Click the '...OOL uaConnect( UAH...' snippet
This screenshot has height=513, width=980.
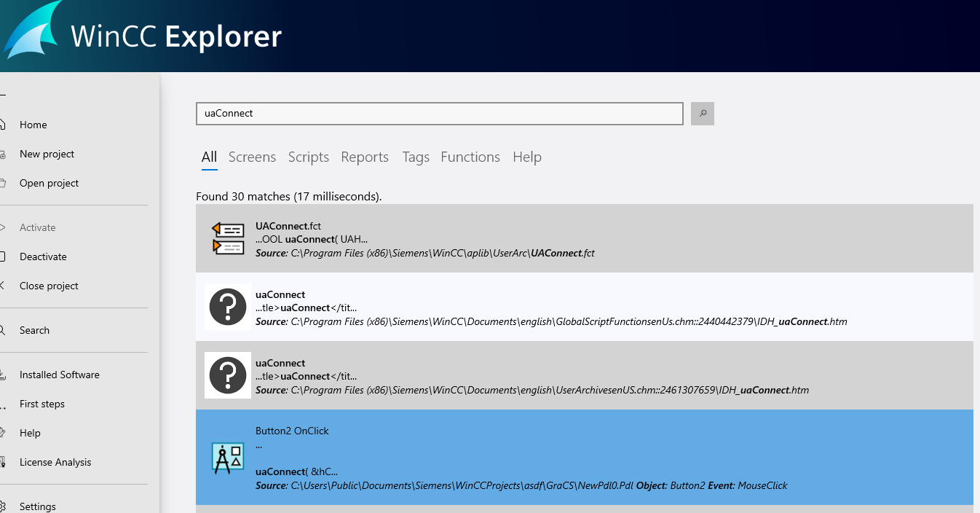coord(312,239)
